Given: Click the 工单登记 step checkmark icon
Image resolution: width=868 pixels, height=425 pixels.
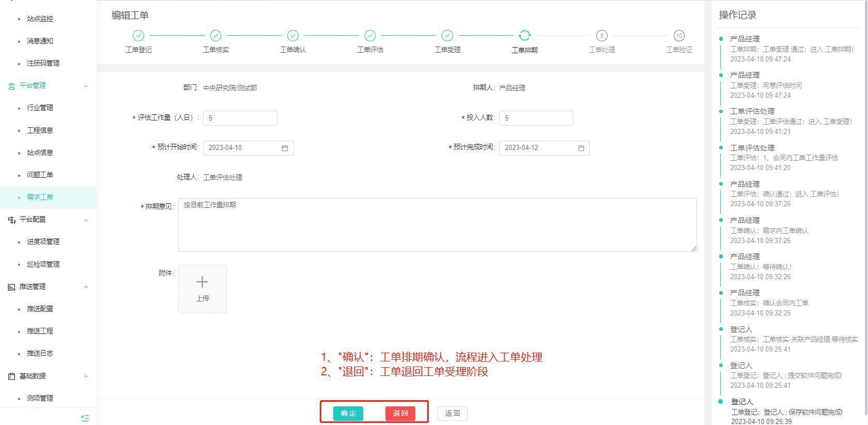Looking at the screenshot, I should [x=138, y=36].
